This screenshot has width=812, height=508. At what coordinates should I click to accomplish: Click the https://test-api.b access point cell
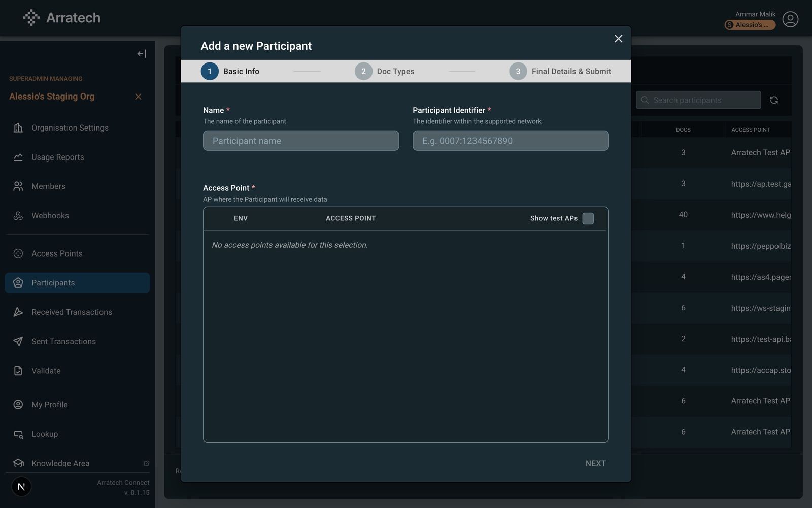pyautogui.click(x=761, y=339)
